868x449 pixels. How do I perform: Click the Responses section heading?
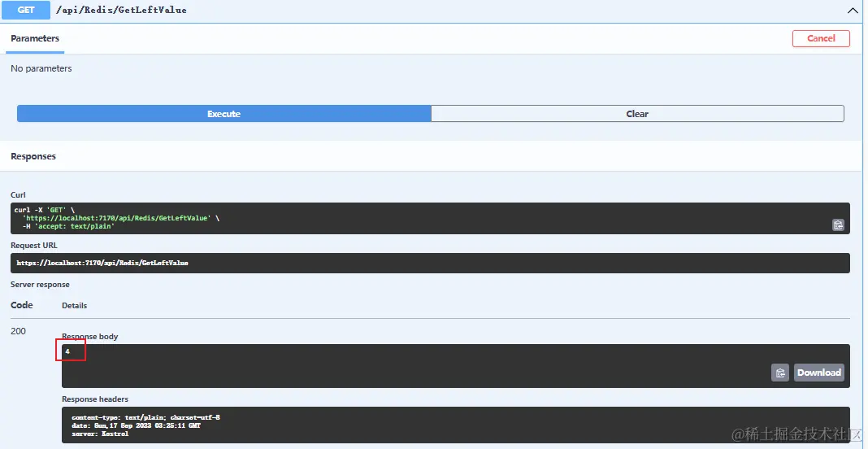coord(33,156)
